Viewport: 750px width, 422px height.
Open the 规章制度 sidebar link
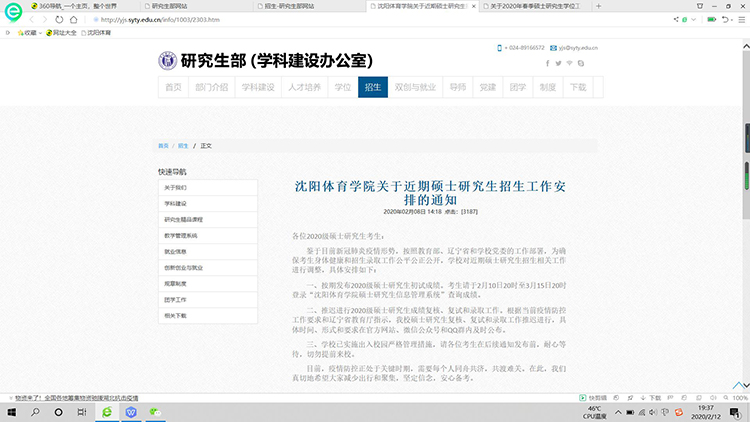[175, 283]
